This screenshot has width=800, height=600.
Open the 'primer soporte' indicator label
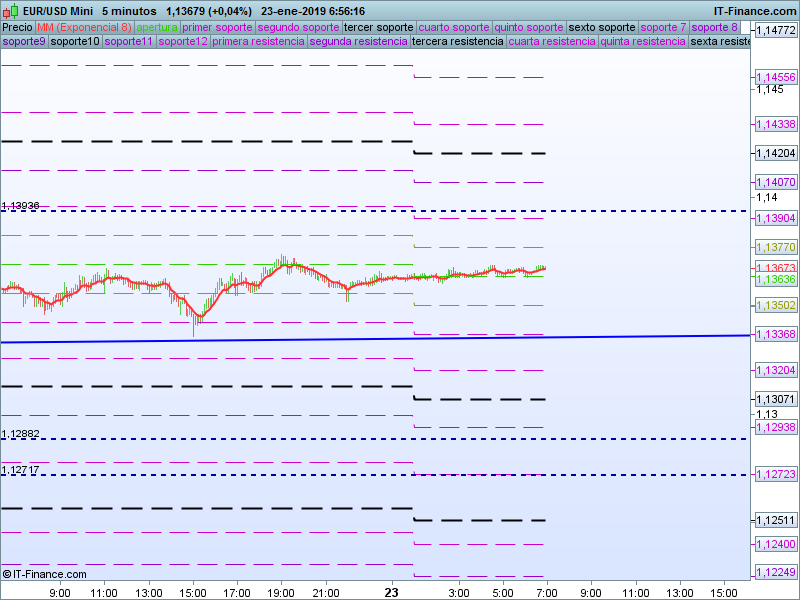tap(218, 27)
